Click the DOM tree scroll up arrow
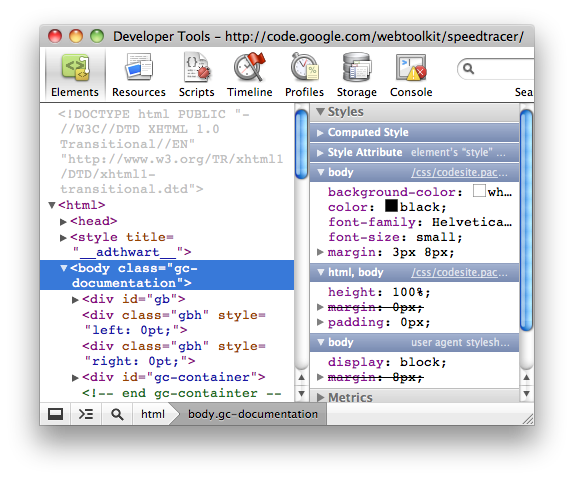The height and width of the screenshot is (480, 574). [x=302, y=377]
